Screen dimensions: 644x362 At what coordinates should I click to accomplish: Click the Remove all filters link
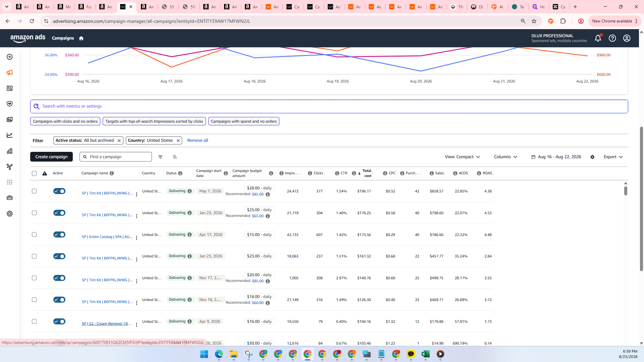pos(198,140)
